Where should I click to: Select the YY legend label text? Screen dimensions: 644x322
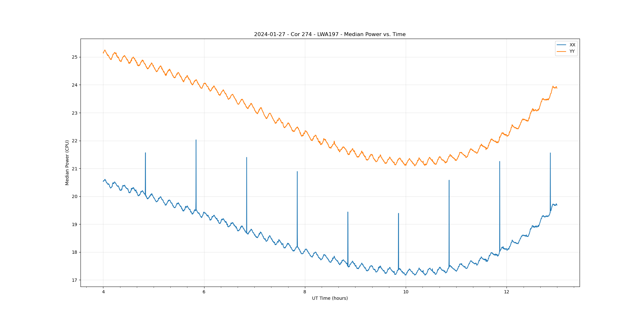point(572,52)
